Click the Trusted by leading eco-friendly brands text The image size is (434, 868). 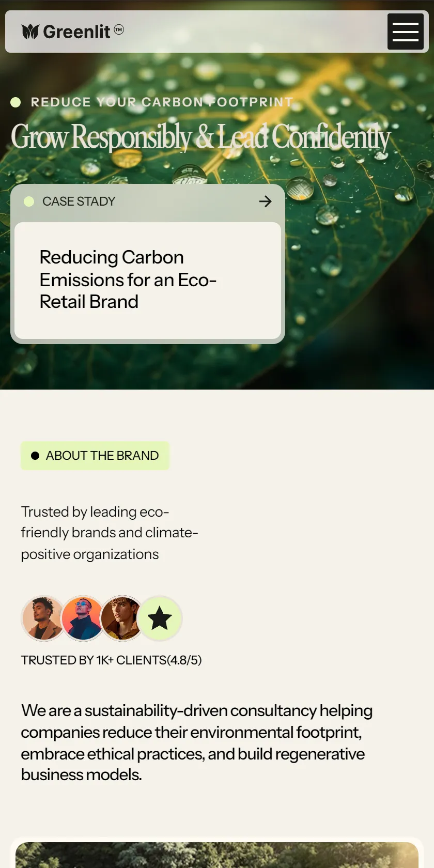[110, 533]
